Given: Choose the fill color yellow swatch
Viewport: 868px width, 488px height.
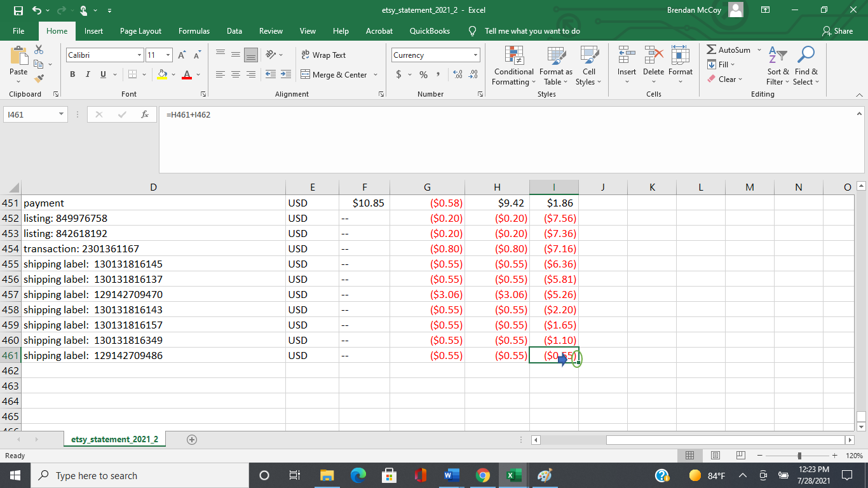Looking at the screenshot, I should coord(162,75).
